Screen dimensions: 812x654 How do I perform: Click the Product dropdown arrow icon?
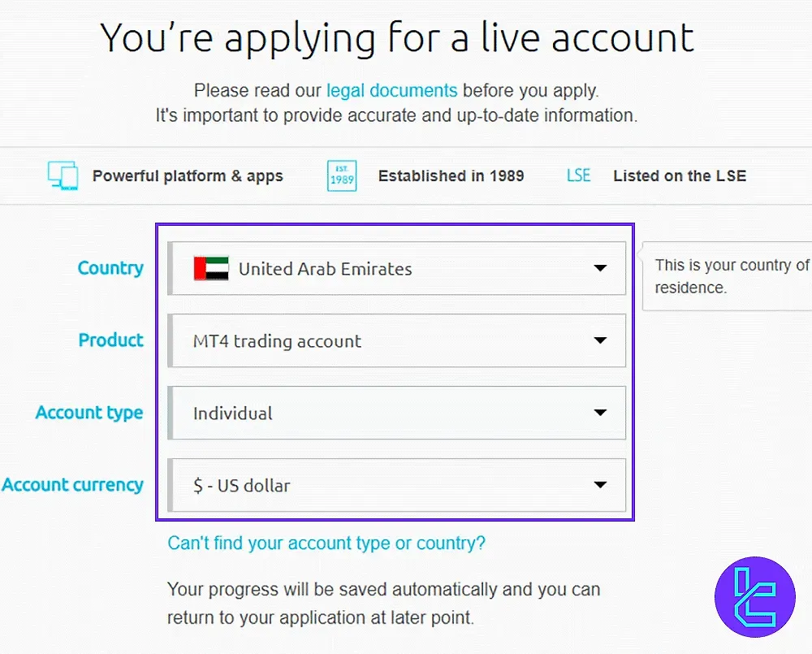click(x=600, y=340)
